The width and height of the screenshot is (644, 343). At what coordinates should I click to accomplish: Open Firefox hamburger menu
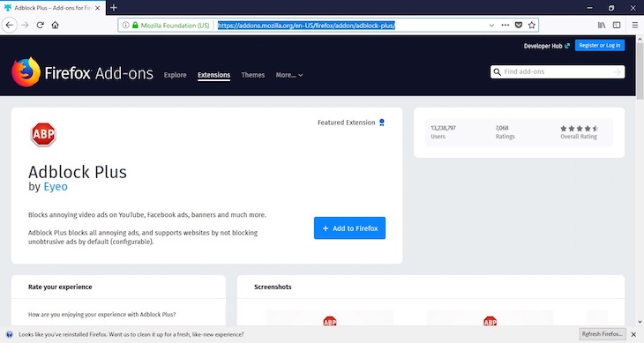(x=634, y=25)
